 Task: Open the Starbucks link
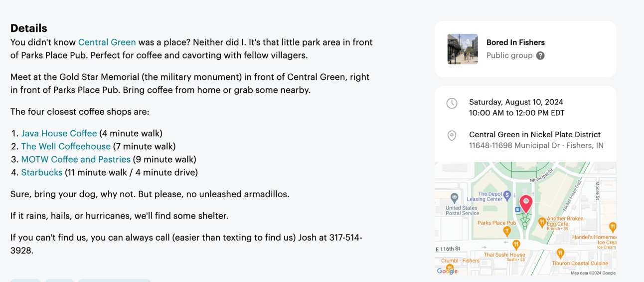pos(42,172)
